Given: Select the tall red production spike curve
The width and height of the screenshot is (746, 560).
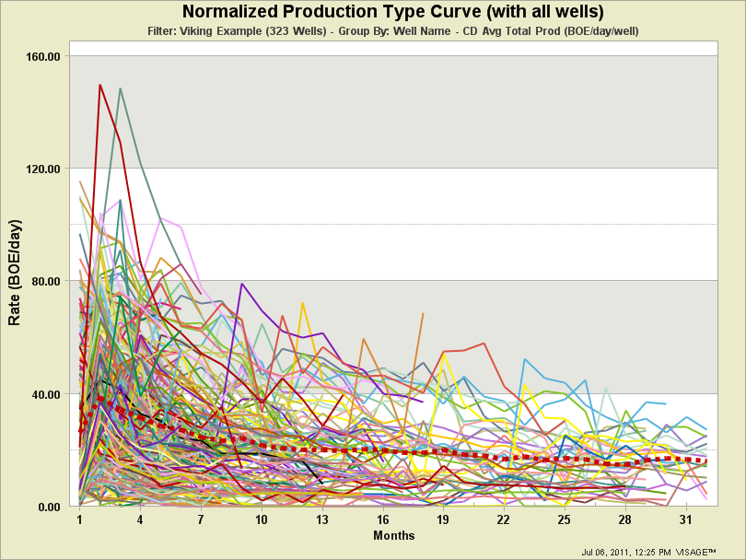Looking at the screenshot, I should click(99, 86).
